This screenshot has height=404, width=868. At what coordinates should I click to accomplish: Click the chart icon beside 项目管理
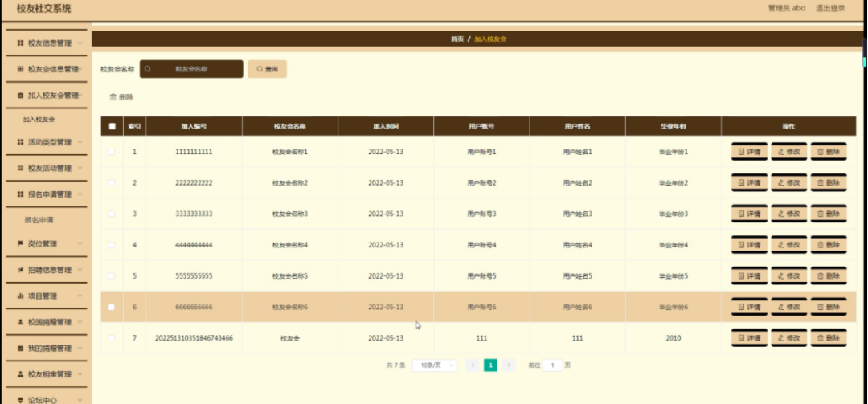[20, 296]
